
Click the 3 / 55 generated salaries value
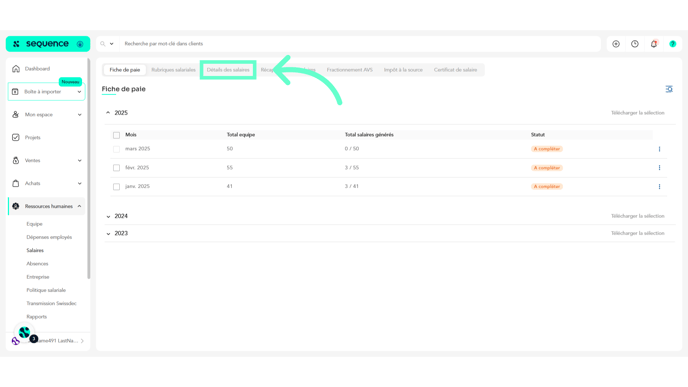[x=351, y=168]
